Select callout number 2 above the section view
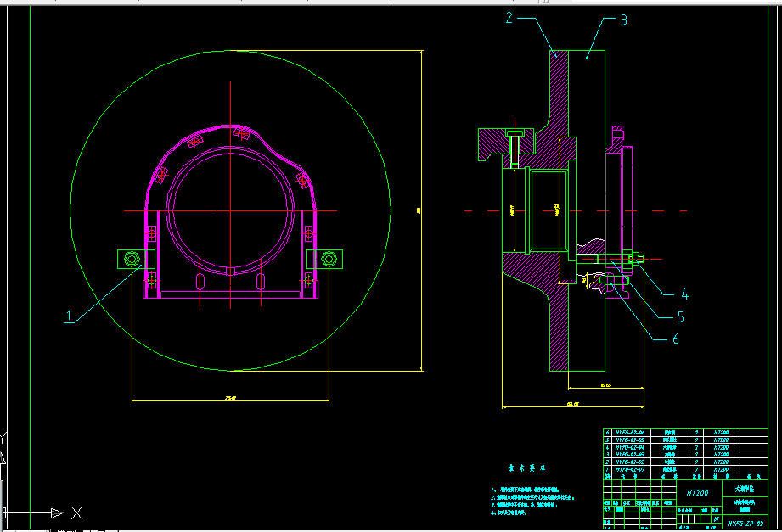This screenshot has height=532, width=782. point(509,18)
